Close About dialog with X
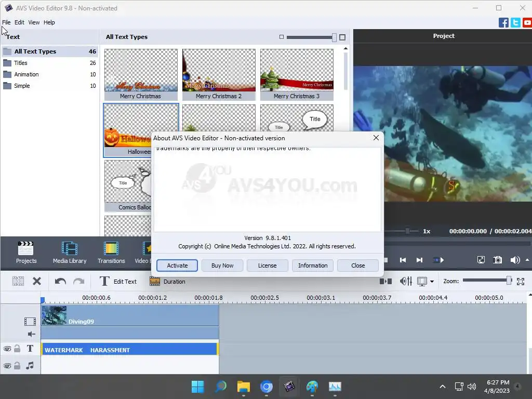532x399 pixels. point(376,138)
